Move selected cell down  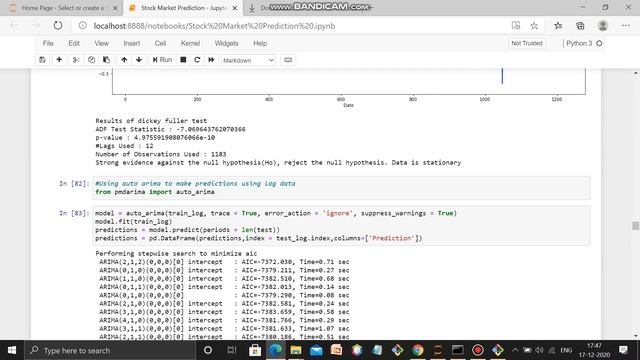click(x=139, y=60)
